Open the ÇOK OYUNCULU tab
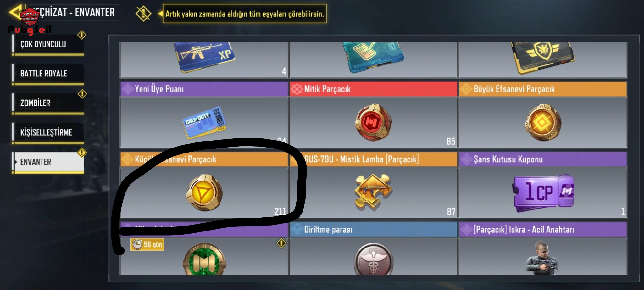Screen dimensions: 644x290 click(48, 44)
